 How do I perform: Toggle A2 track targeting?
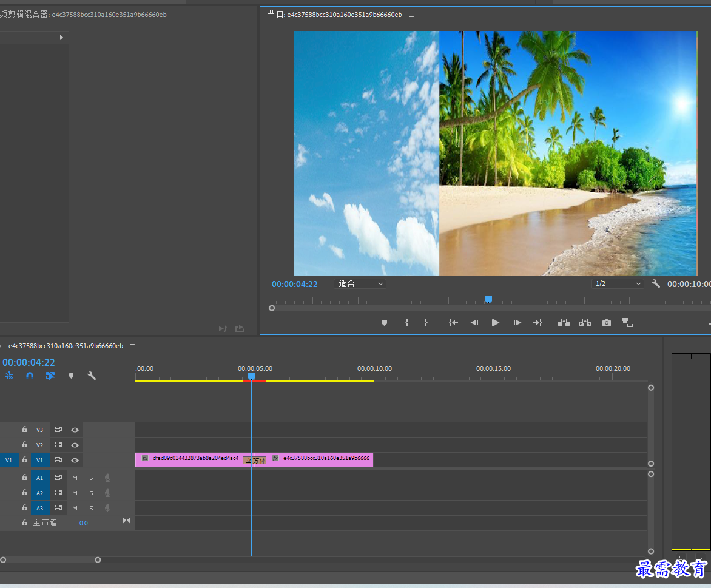(40, 493)
